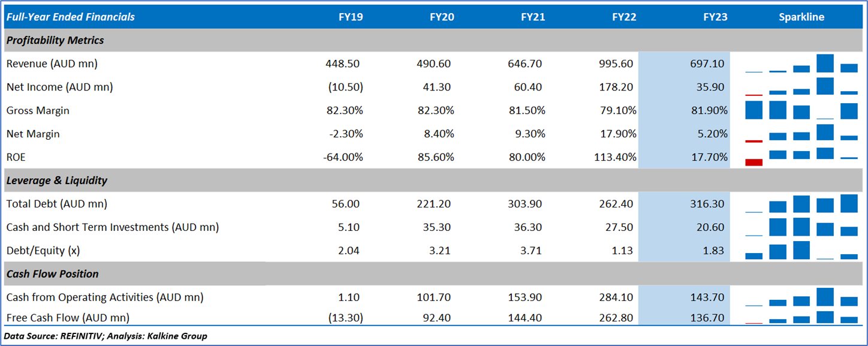
Task: Click FY21 Total Debt value 303.90
Action: (525, 204)
